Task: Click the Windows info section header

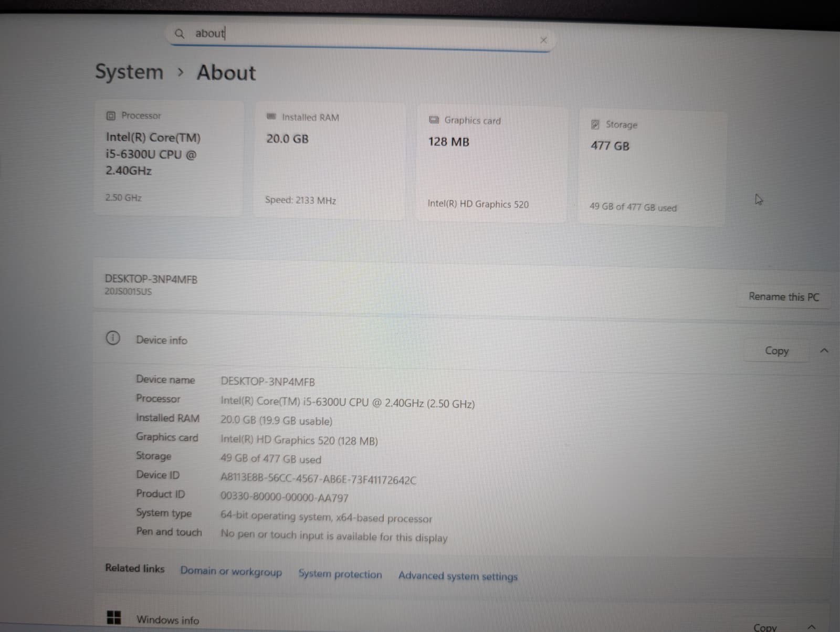Action: [x=168, y=619]
